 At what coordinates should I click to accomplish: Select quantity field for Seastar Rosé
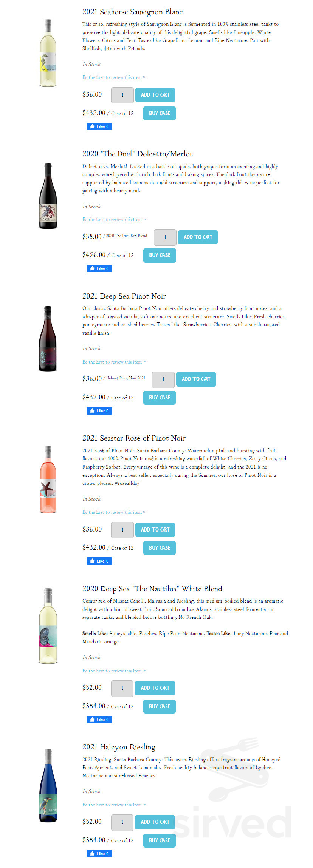pyautogui.click(x=122, y=530)
